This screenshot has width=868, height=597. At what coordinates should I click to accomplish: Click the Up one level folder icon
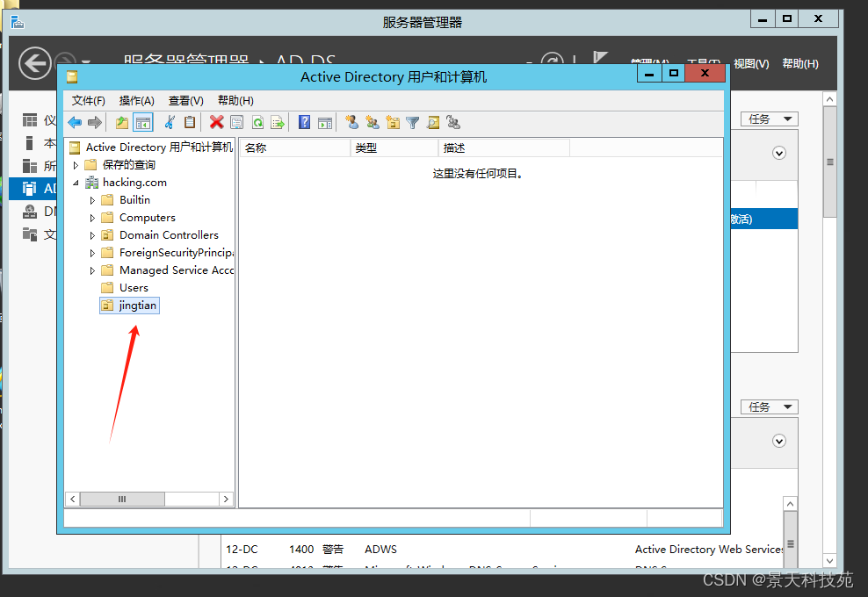tap(122, 122)
